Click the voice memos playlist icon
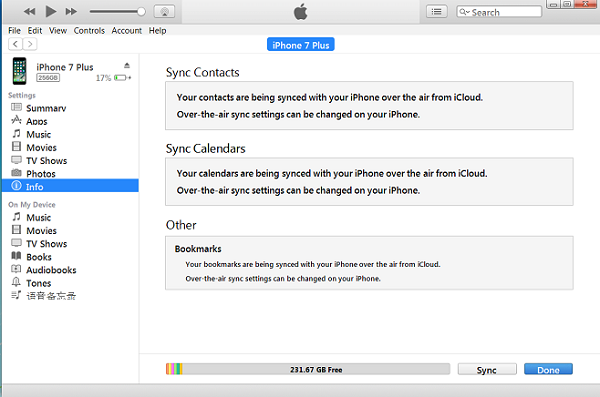Image resolution: width=600 pixels, height=397 pixels. [16, 295]
